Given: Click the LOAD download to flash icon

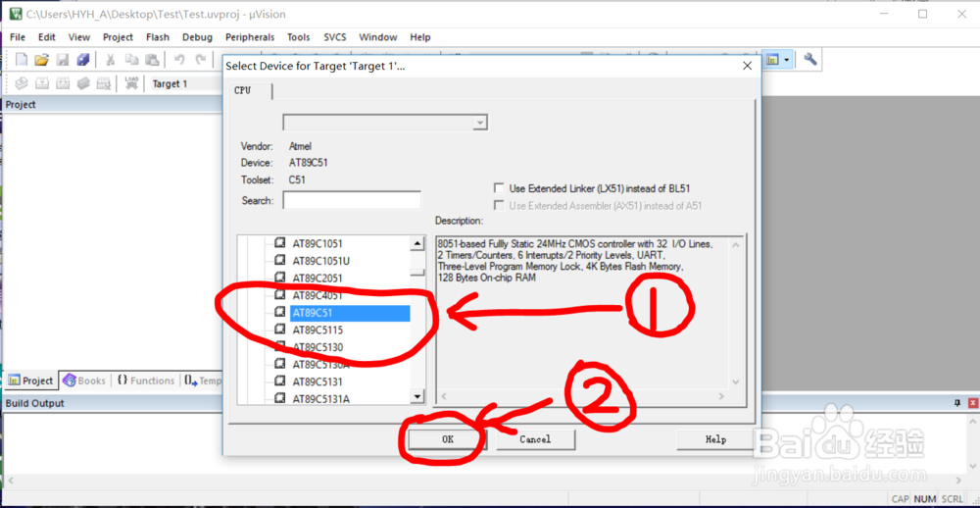Looking at the screenshot, I should point(131,83).
